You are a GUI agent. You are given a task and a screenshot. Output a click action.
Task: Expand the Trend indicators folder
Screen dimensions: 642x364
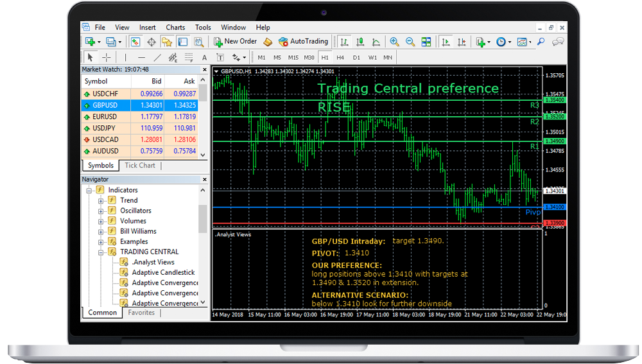[101, 201]
